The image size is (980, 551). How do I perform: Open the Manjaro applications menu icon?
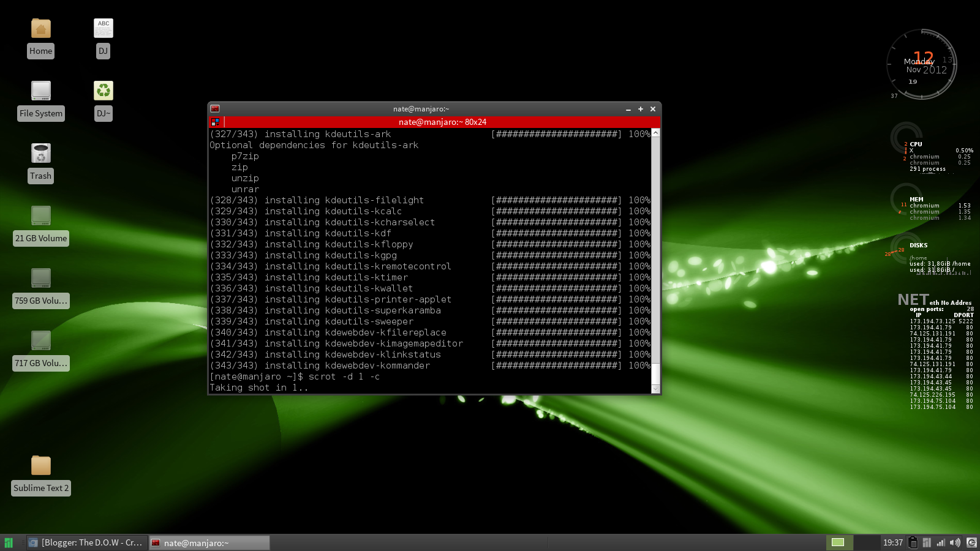(9, 542)
